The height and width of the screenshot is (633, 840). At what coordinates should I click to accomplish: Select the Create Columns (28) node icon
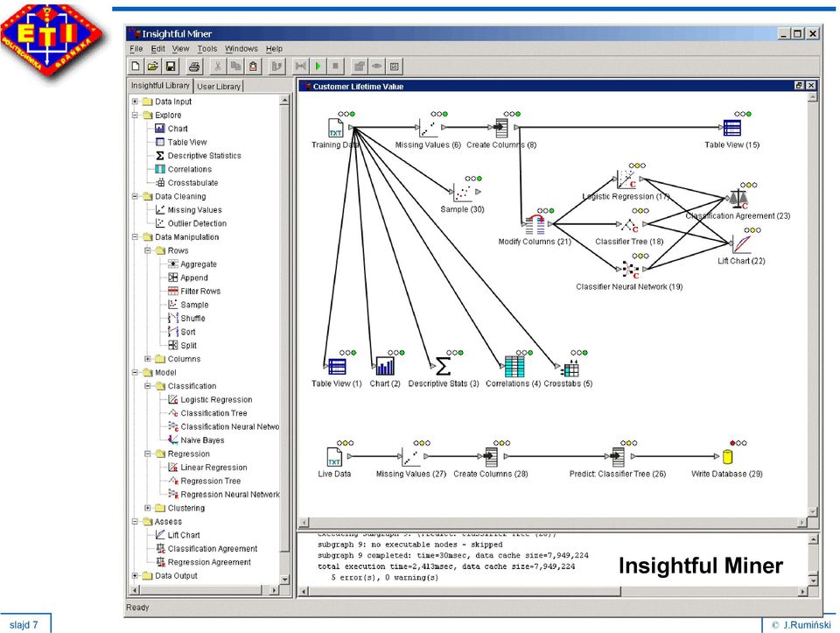[x=491, y=457]
